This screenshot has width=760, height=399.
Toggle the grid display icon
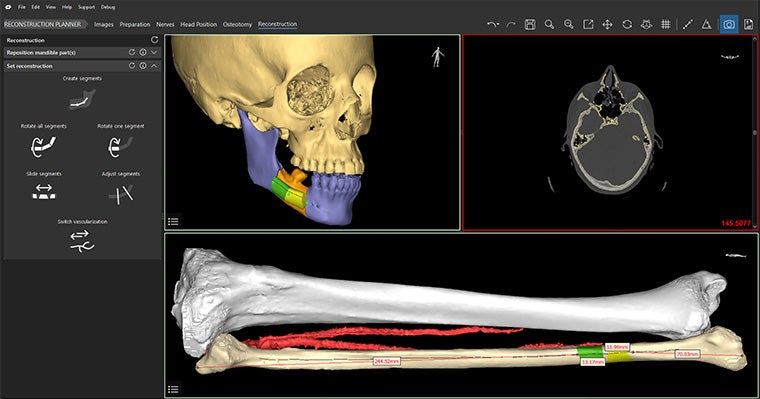point(665,24)
